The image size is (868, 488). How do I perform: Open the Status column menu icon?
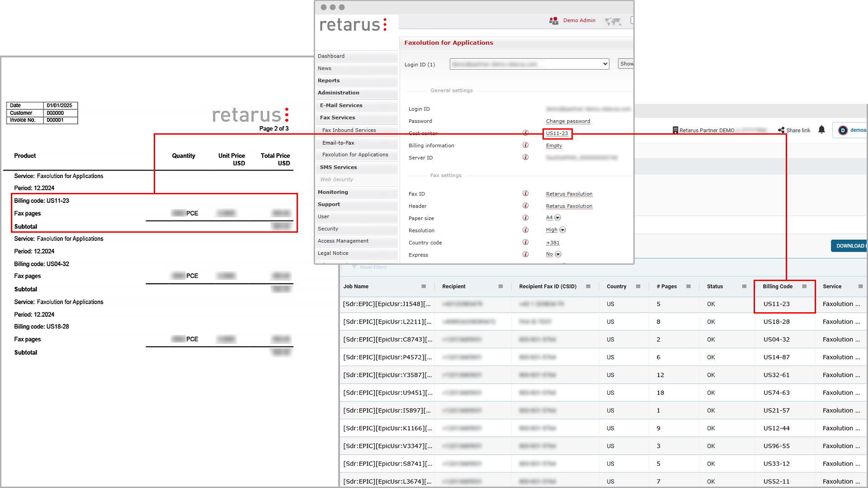click(x=744, y=286)
